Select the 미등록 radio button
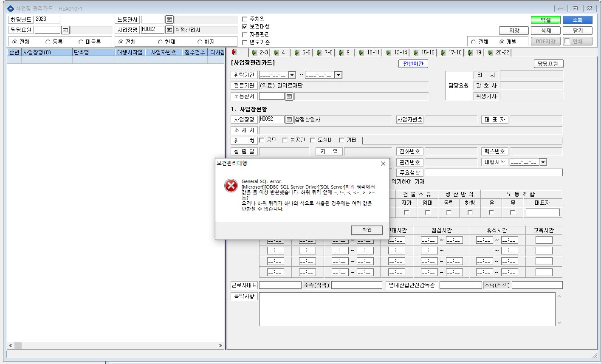The image size is (601, 364). coord(81,42)
